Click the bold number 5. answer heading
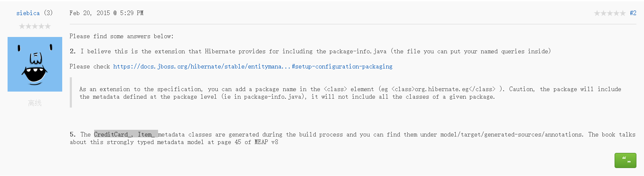 click(x=73, y=134)
